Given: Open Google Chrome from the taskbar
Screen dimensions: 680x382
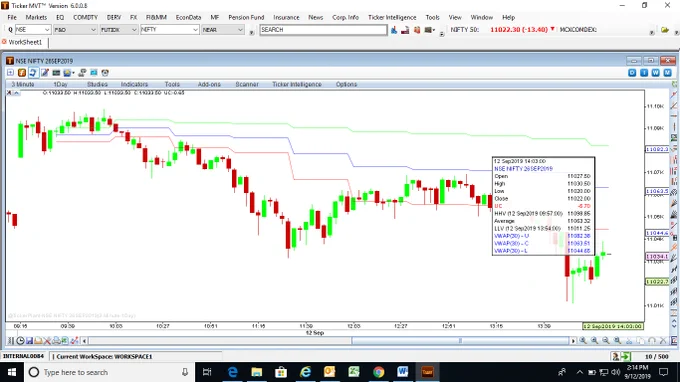Looking at the screenshot, I should pyautogui.click(x=379, y=372).
